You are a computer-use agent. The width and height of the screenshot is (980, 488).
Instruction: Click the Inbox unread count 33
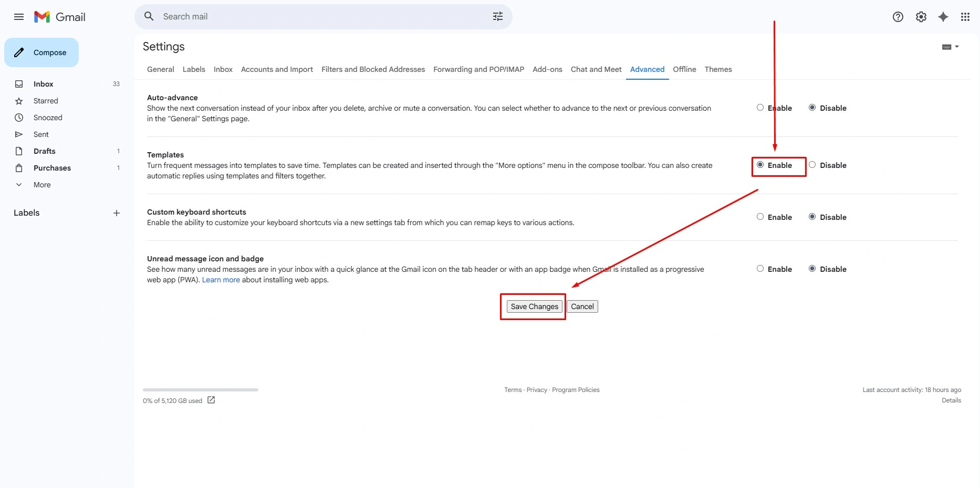[116, 84]
